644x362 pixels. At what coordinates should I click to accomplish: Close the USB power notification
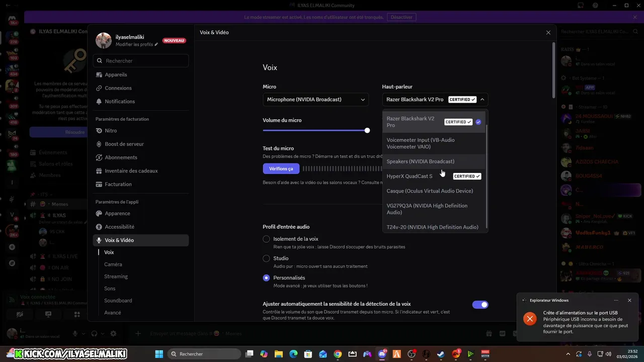click(x=629, y=300)
